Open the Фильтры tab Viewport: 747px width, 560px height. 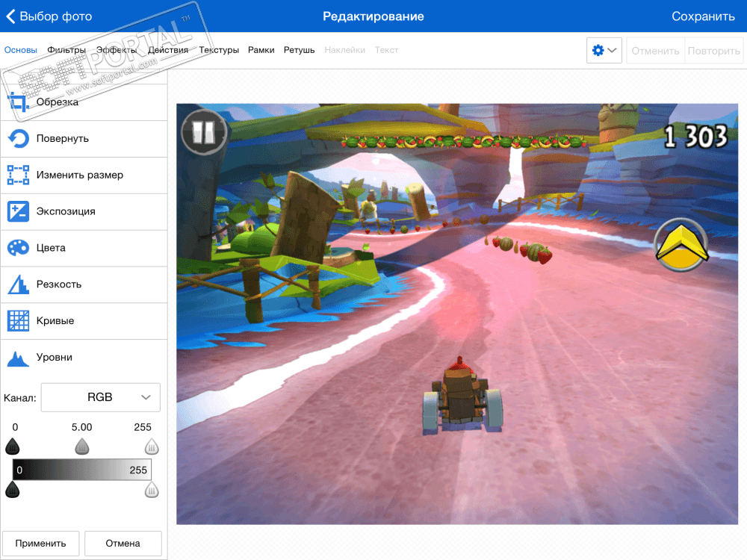pyautogui.click(x=66, y=50)
